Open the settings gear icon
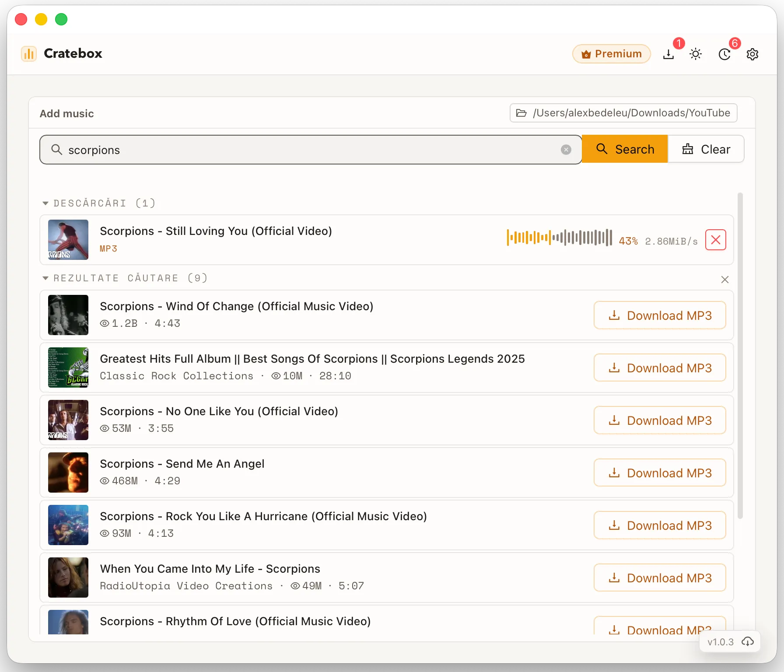 [752, 54]
